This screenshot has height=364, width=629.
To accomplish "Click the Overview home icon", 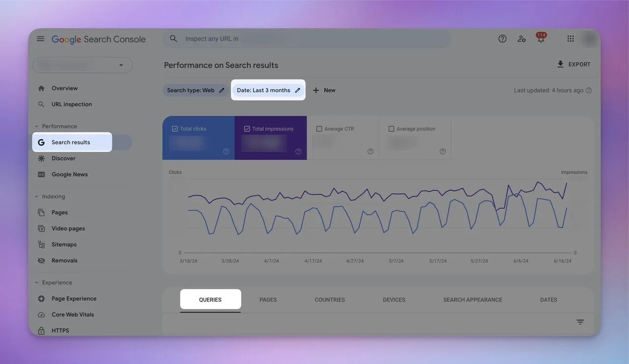I will 41,88.
